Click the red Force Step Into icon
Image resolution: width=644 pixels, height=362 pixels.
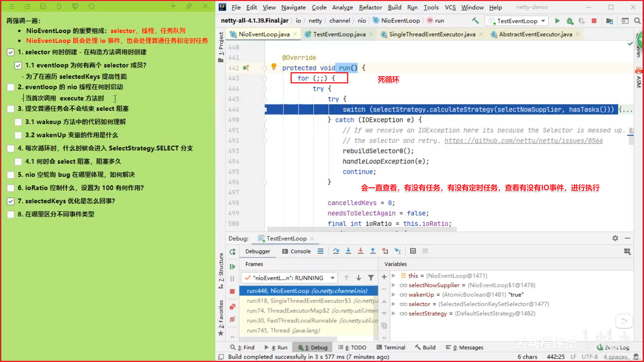pos(361,251)
